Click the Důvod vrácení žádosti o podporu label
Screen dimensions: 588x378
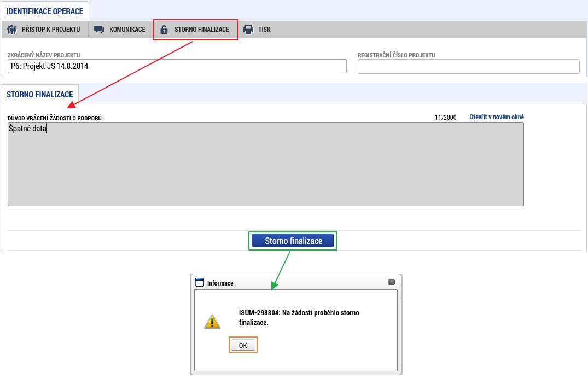click(x=55, y=118)
